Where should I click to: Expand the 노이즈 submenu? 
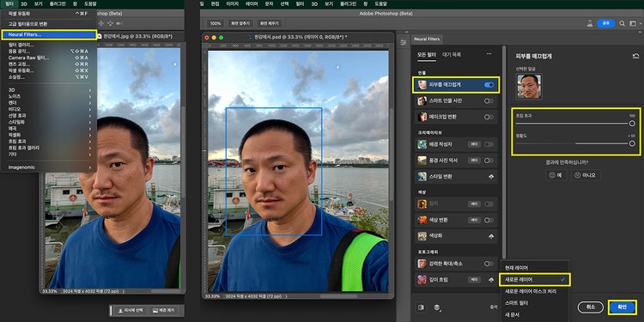point(48,96)
